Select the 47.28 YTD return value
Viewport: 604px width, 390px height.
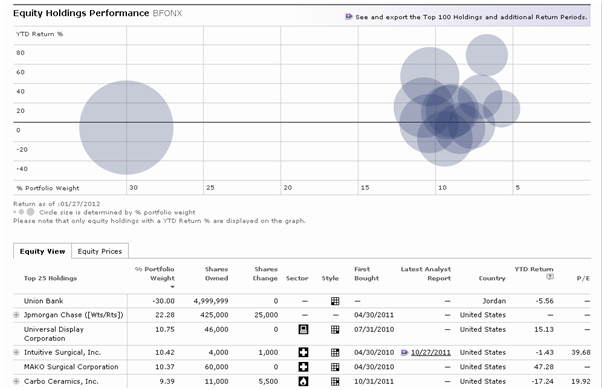[544, 367]
